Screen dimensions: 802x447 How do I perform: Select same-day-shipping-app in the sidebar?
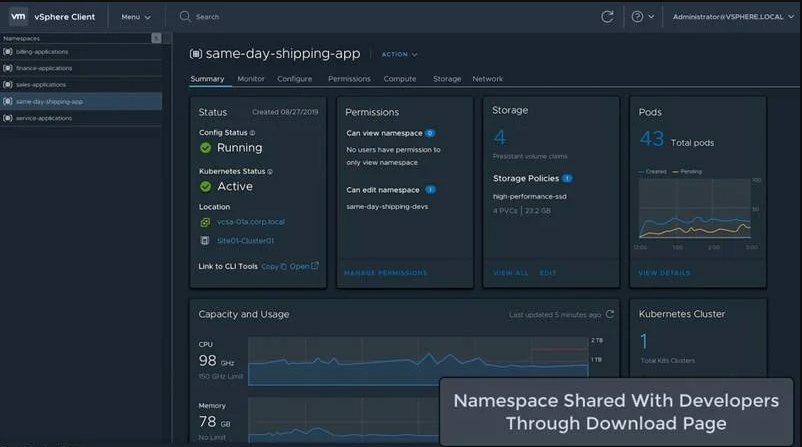point(81,101)
